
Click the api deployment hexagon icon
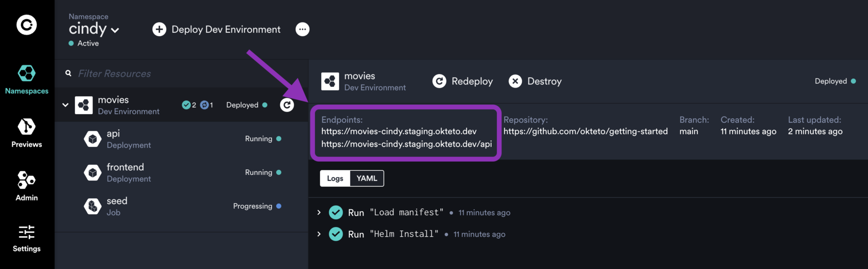pos(92,139)
